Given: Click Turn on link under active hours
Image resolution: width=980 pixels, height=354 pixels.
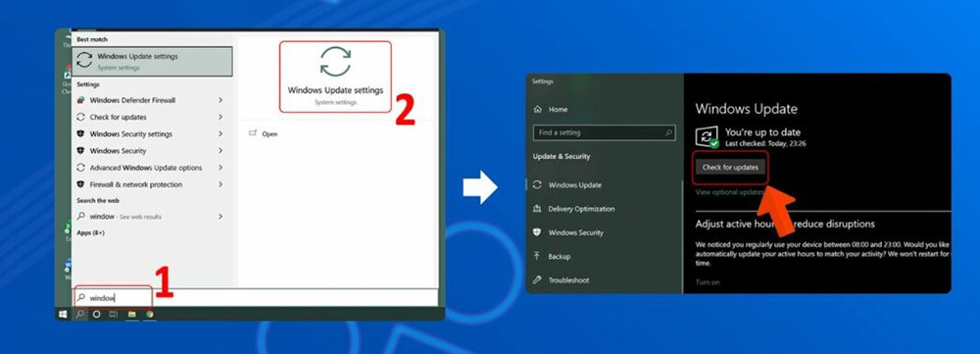Looking at the screenshot, I should (x=708, y=282).
